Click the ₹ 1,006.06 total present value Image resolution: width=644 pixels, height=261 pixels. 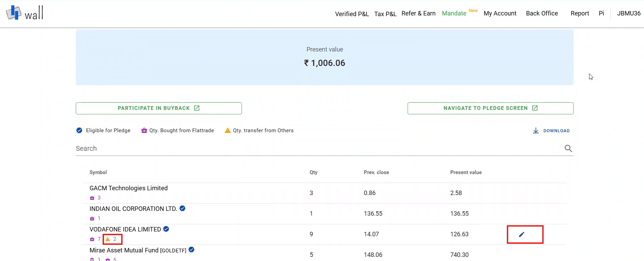click(325, 63)
